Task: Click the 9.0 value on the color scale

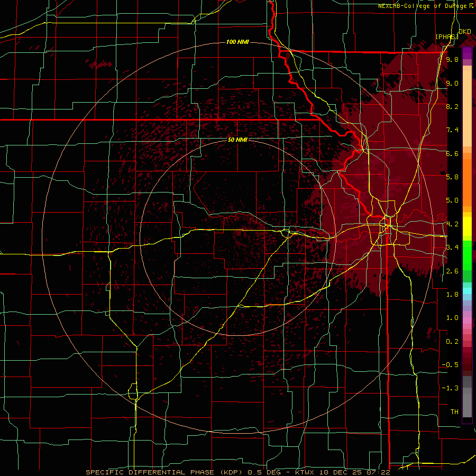Action: pyautogui.click(x=452, y=83)
